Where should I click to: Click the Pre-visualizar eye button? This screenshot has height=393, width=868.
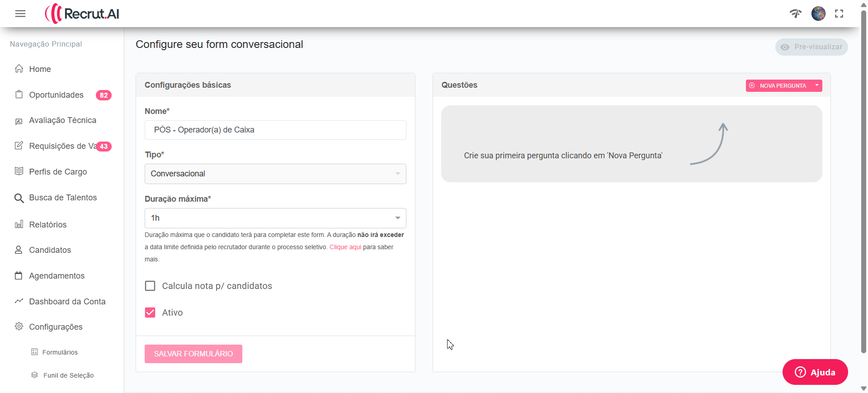coord(811,47)
